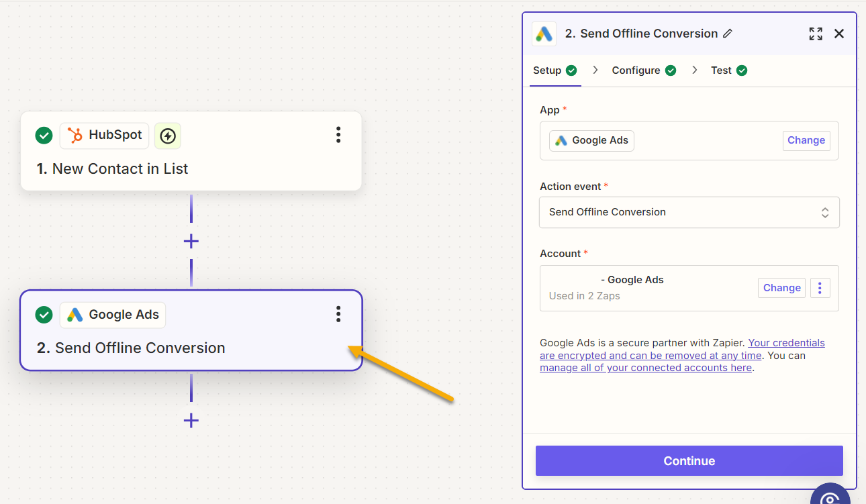Close the step editor panel
Viewport: 866px width, 504px height.
click(839, 34)
